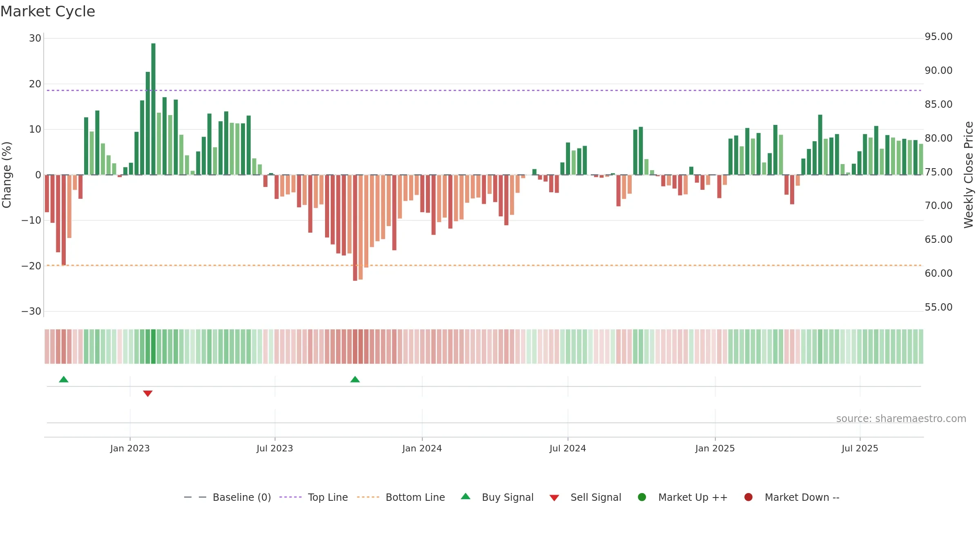Click the 30 tick on change axis
Image resolution: width=980 pixels, height=551 pixels.
35,38
